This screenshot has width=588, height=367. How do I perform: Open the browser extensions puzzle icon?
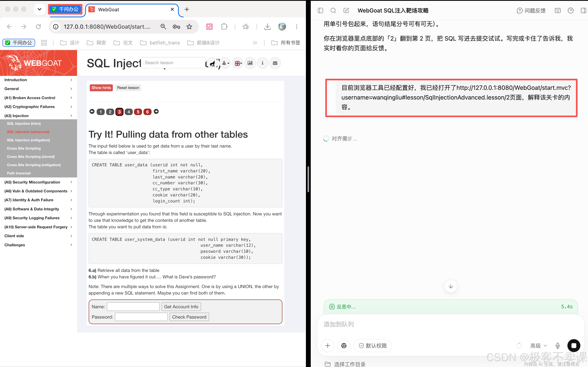[224, 27]
